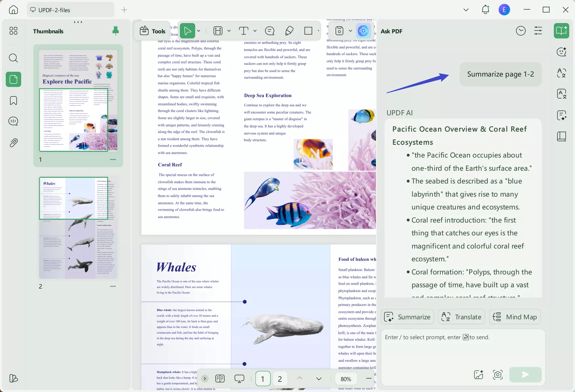Open the search panel in left sidebar
The height and width of the screenshot is (392, 575).
(x=13, y=58)
